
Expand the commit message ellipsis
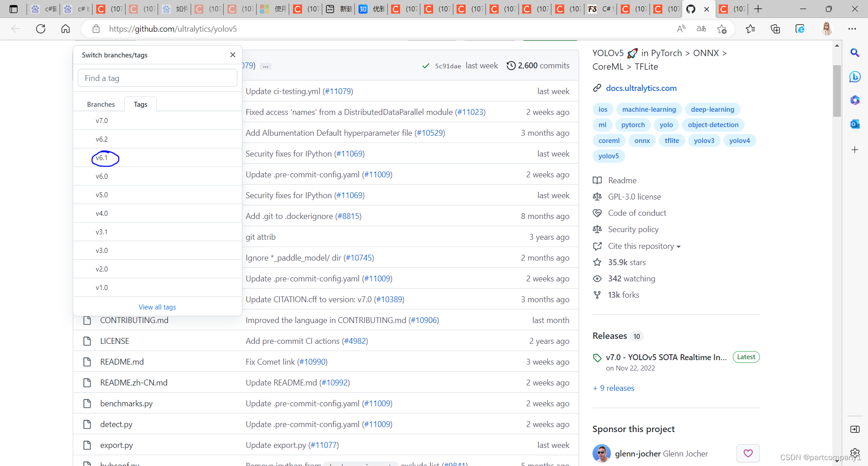266,66
